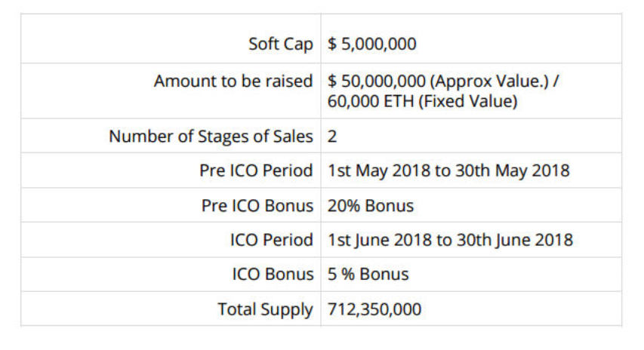Click the 'Pre ICO Bonus' label

[257, 205]
